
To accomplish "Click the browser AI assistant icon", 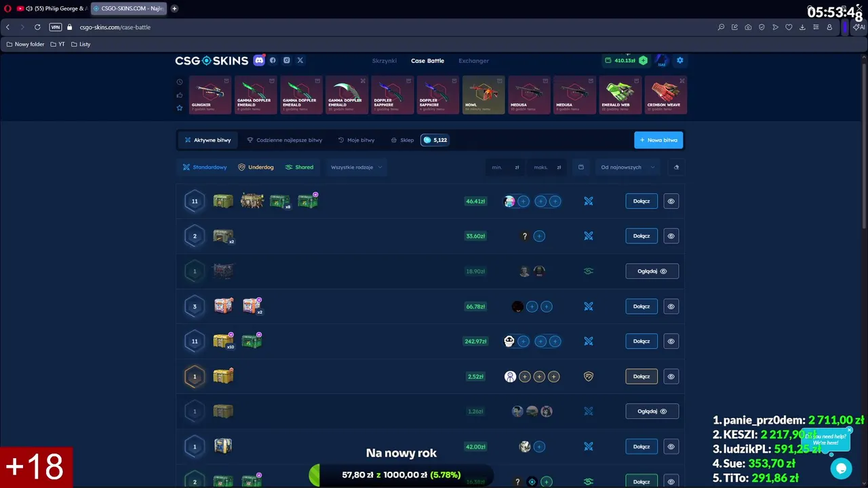I will [x=859, y=27].
